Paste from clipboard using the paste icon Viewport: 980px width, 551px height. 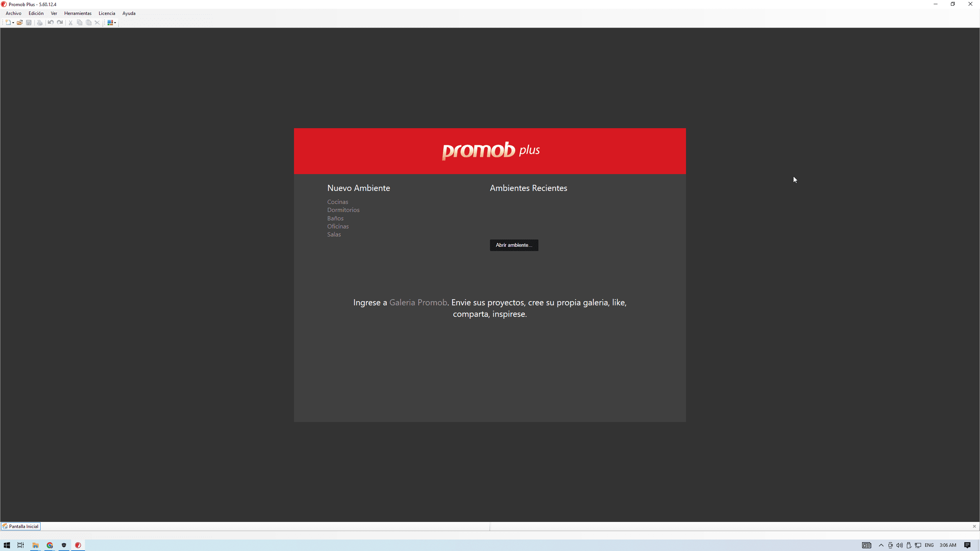click(x=88, y=23)
